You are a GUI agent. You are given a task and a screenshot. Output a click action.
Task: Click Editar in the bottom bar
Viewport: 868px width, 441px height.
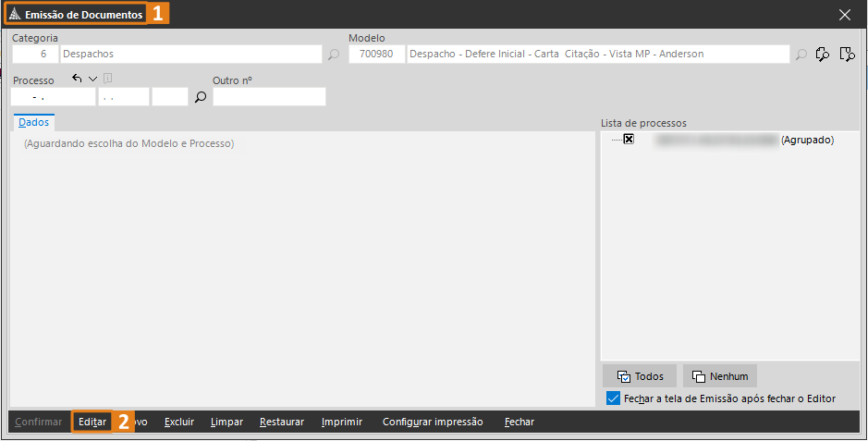tap(92, 422)
